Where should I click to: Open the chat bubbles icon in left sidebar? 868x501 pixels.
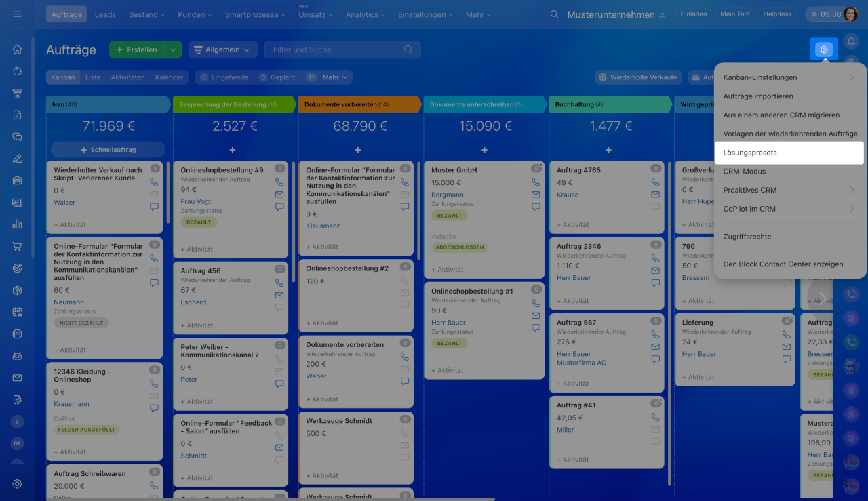(17, 136)
